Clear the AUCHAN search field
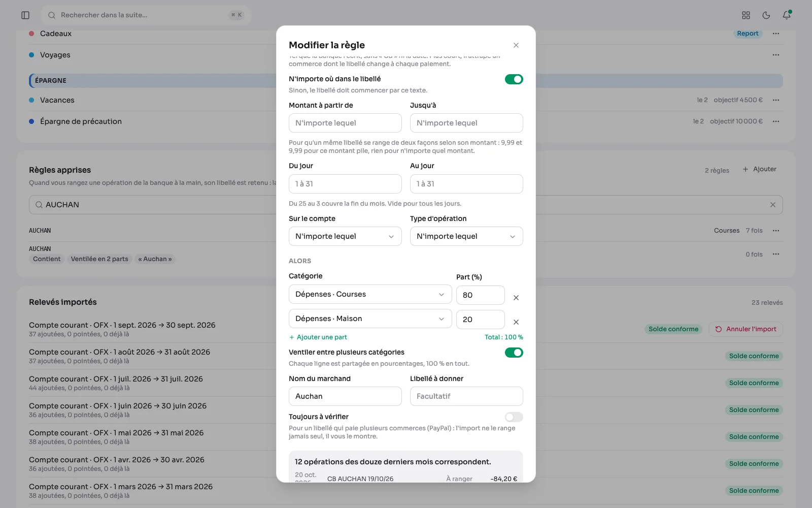Viewport: 812px width, 508px height. click(773, 205)
